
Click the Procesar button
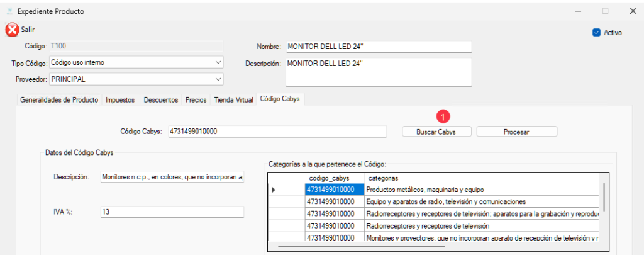[x=516, y=132]
